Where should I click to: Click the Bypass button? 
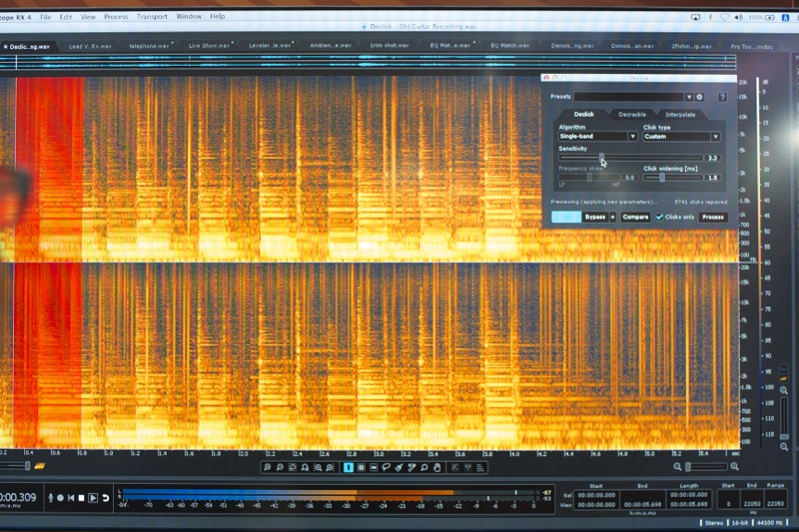pyautogui.click(x=594, y=217)
